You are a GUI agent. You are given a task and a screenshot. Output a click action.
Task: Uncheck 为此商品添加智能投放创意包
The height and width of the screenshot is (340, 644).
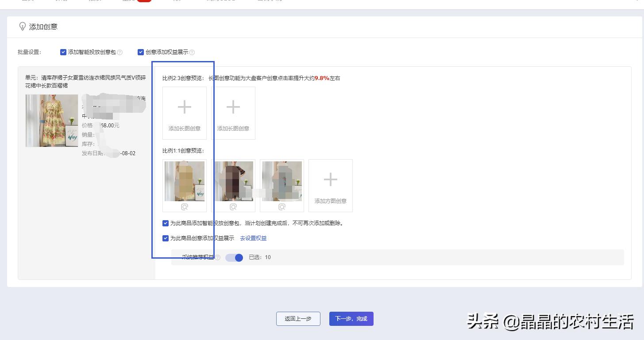point(165,223)
